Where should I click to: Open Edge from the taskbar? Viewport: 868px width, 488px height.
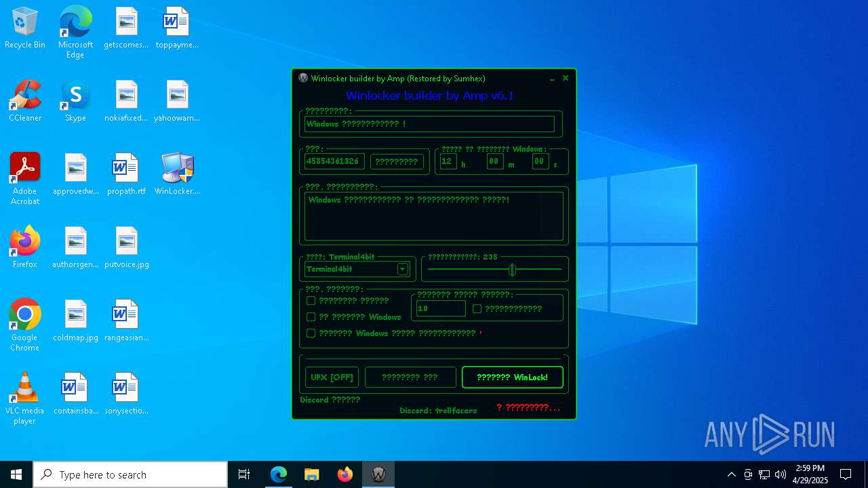point(279,474)
